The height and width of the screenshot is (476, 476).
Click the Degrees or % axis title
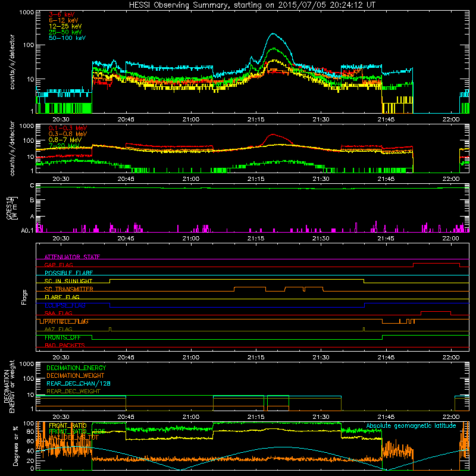[15, 446]
